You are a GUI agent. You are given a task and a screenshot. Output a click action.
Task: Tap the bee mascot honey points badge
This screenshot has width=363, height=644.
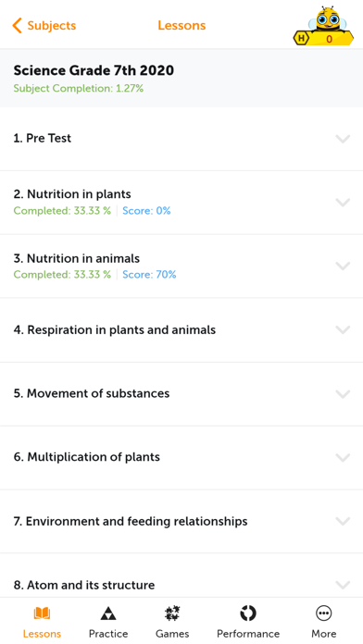point(323,26)
